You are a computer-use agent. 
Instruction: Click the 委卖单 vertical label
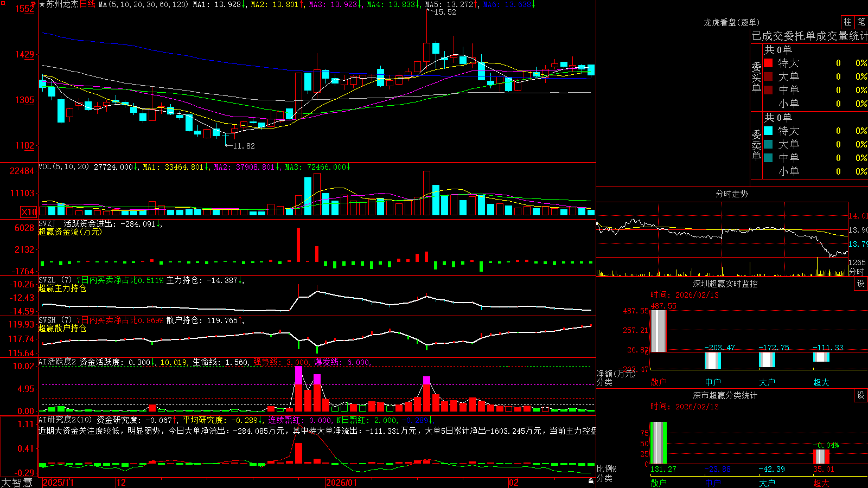(756, 145)
